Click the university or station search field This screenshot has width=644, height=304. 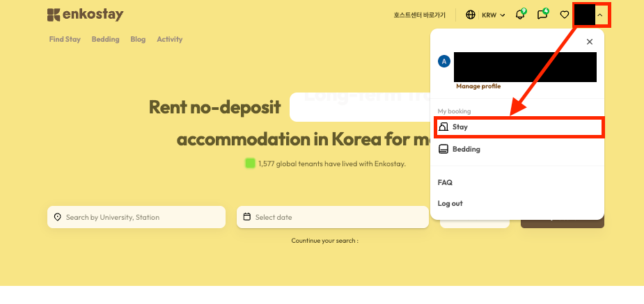coord(136,217)
